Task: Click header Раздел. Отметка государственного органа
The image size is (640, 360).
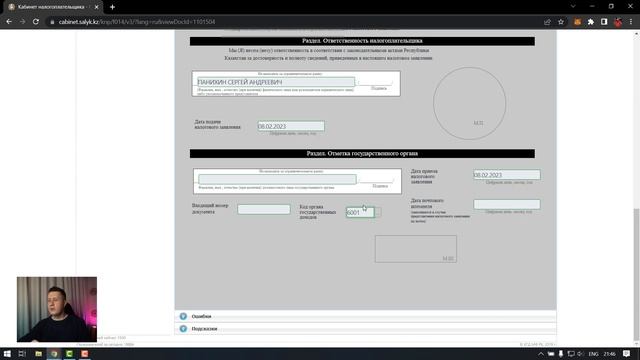Action: click(x=362, y=153)
